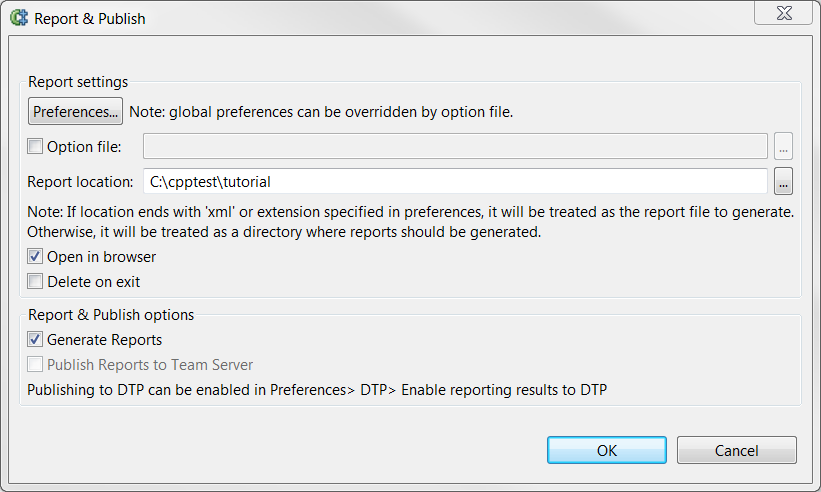Enable Delete on exit option
The width and height of the screenshot is (821, 492).
point(35,282)
